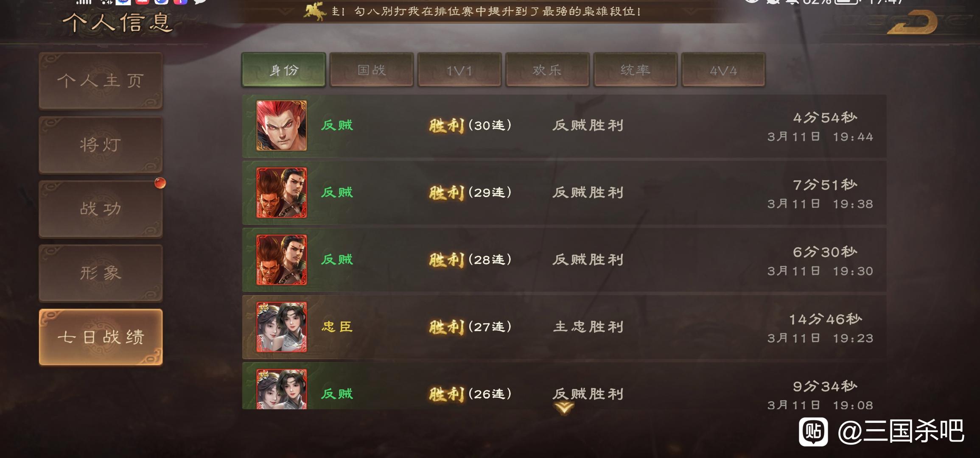This screenshot has width=980, height=458.
Task: Select the 身份 tab
Action: [x=284, y=70]
